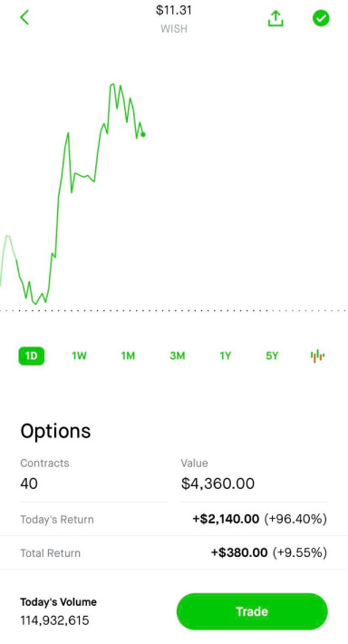
Task: Tap the Contracts value 40
Action: (29, 483)
